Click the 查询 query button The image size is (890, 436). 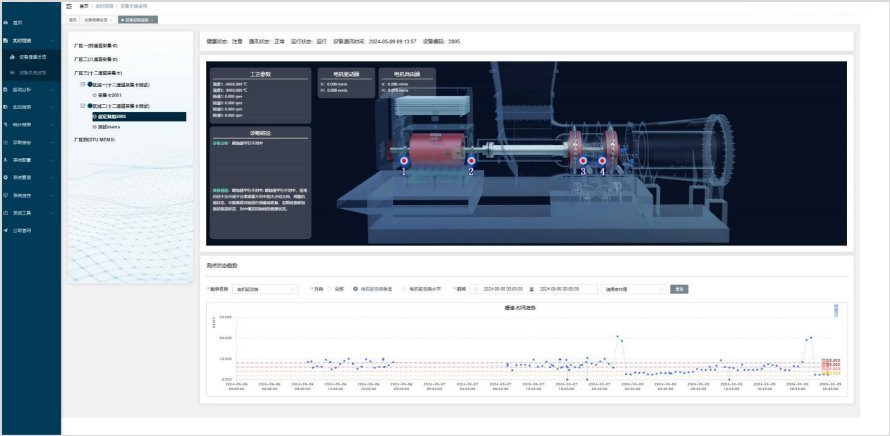[679, 289]
